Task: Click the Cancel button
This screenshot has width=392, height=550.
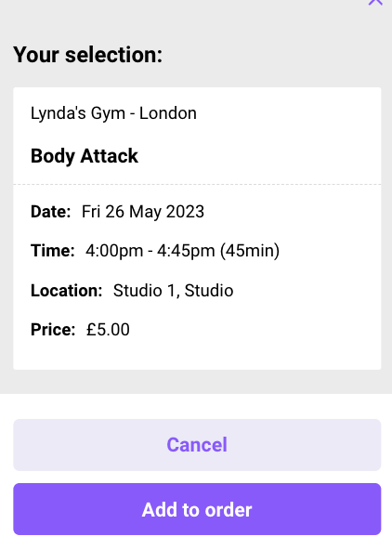Action: 197,445
